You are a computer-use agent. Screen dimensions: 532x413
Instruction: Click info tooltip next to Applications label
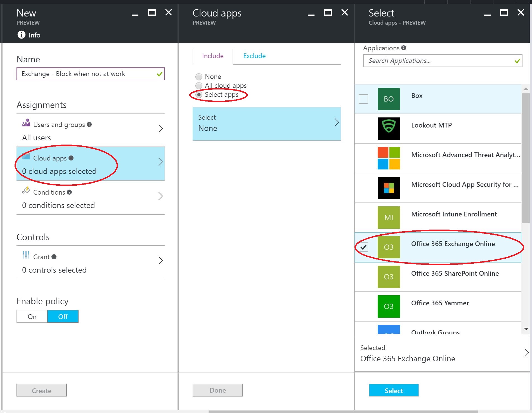click(404, 48)
